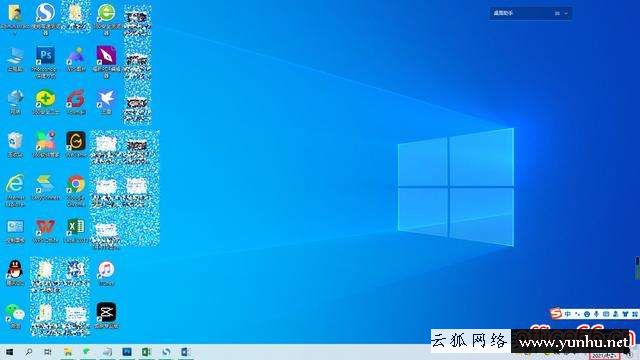Viewport: 640px width, 360px height.
Task: Expand the desktop assistant widget dropdown arrow
Action: point(566,13)
